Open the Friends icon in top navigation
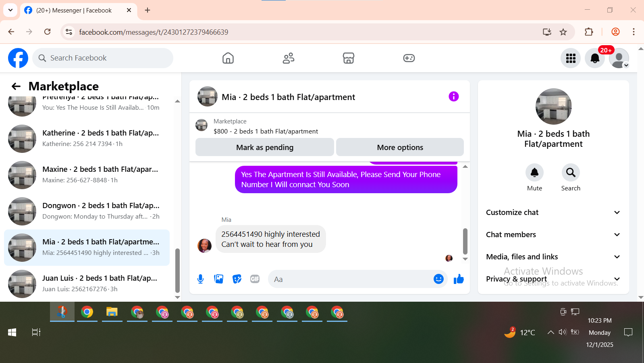 pos(289,58)
